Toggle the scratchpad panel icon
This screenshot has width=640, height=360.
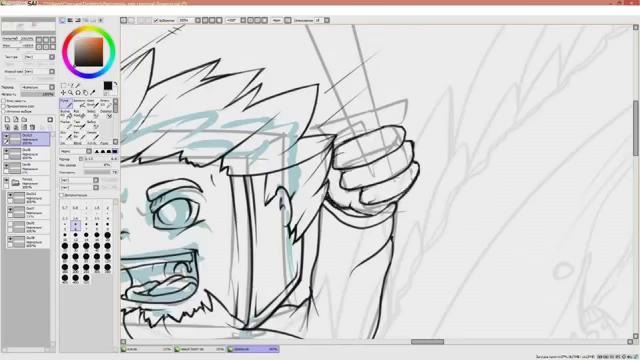click(x=101, y=20)
